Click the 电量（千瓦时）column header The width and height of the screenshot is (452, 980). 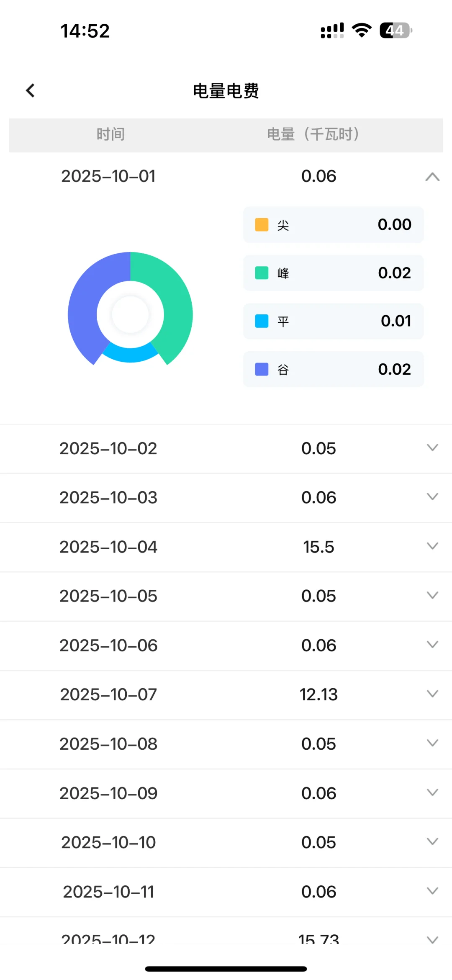coord(313,134)
